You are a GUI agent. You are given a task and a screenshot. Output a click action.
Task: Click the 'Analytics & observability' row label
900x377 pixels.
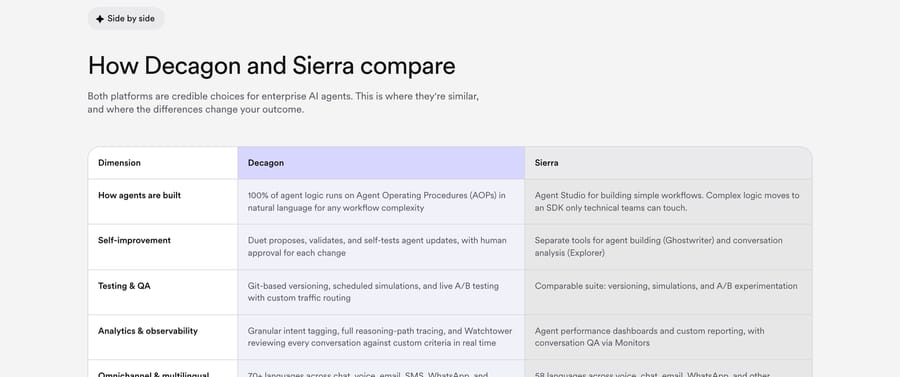pos(148,331)
